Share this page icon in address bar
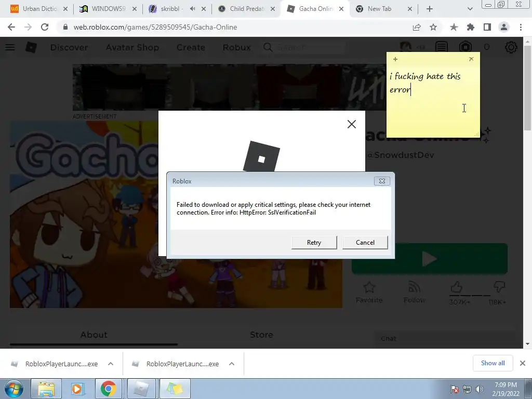Screen dimensions: 532x399 tap(417, 27)
